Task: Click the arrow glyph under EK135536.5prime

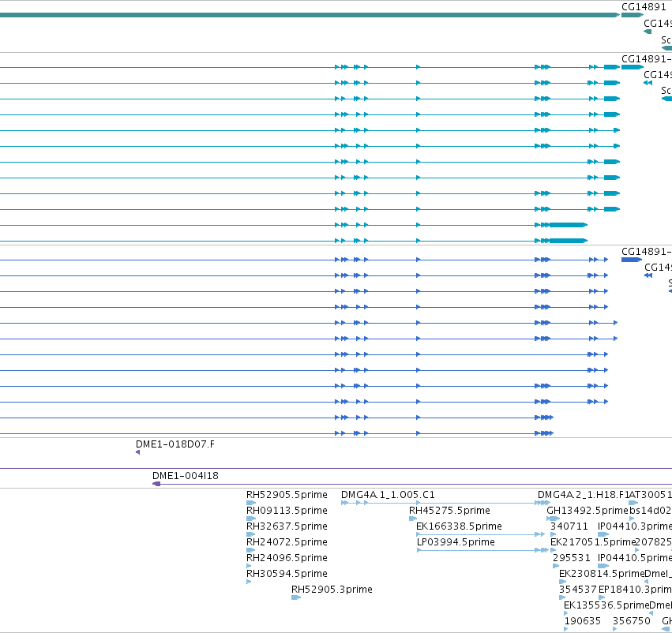Action: (565, 613)
